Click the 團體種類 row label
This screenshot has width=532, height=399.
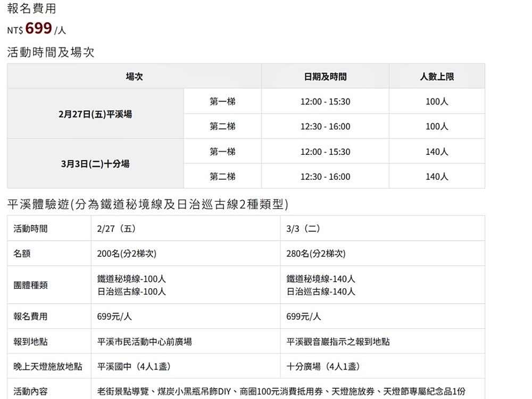(x=30, y=285)
